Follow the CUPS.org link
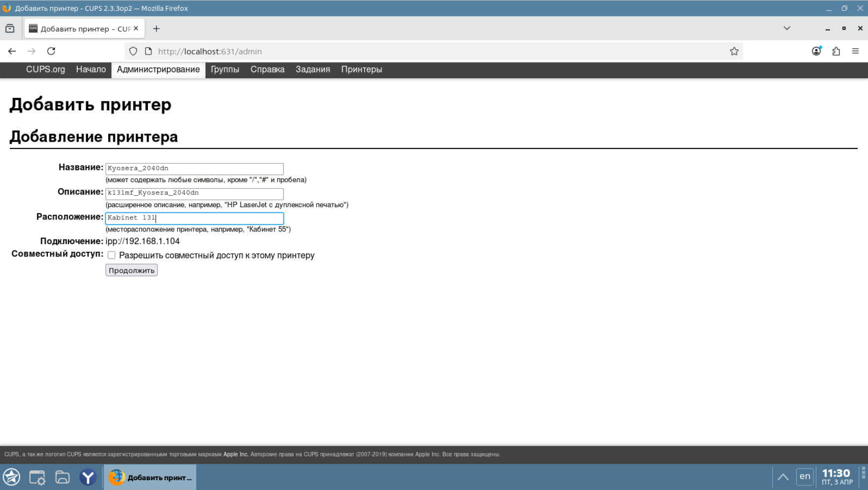868x490 pixels. coord(45,70)
